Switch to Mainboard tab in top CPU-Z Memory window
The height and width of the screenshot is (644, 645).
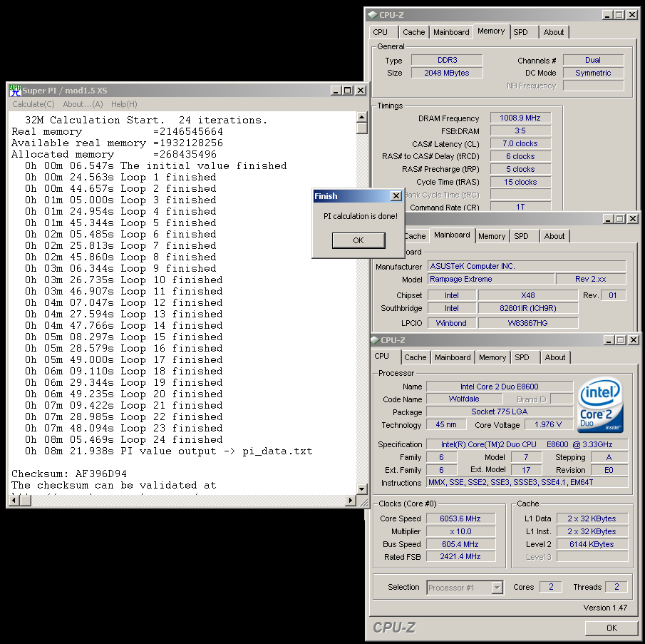pos(451,32)
